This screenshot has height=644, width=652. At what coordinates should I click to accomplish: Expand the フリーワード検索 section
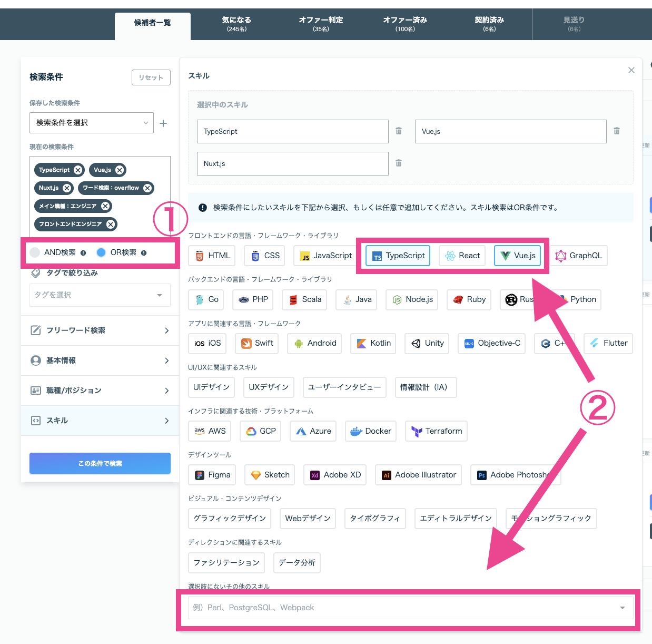(100, 330)
